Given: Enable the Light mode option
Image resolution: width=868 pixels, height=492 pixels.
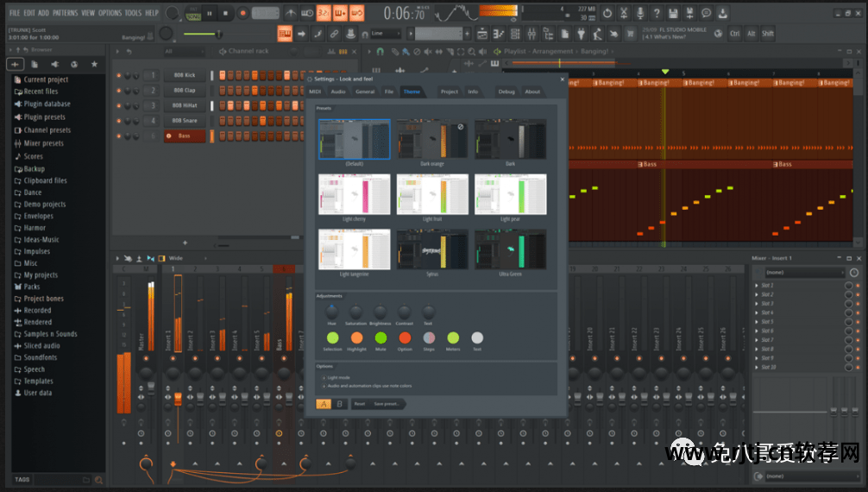Looking at the screenshot, I should (x=323, y=377).
